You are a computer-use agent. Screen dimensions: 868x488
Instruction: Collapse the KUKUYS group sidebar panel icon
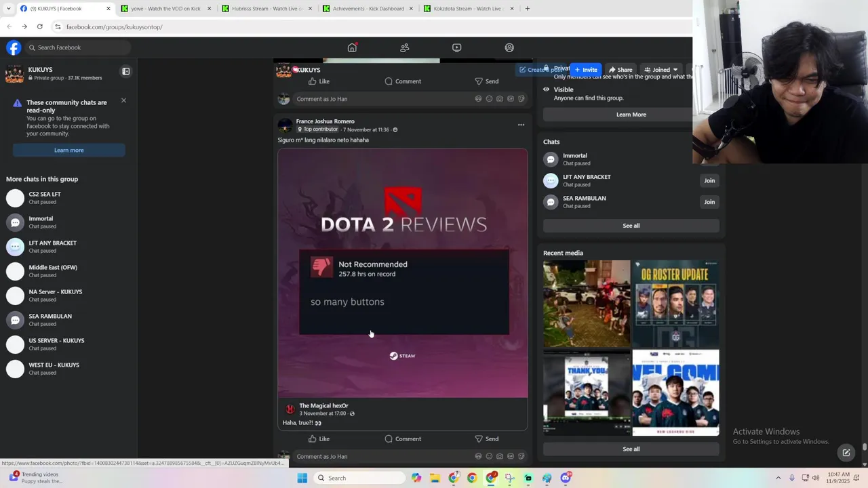pyautogui.click(x=125, y=71)
